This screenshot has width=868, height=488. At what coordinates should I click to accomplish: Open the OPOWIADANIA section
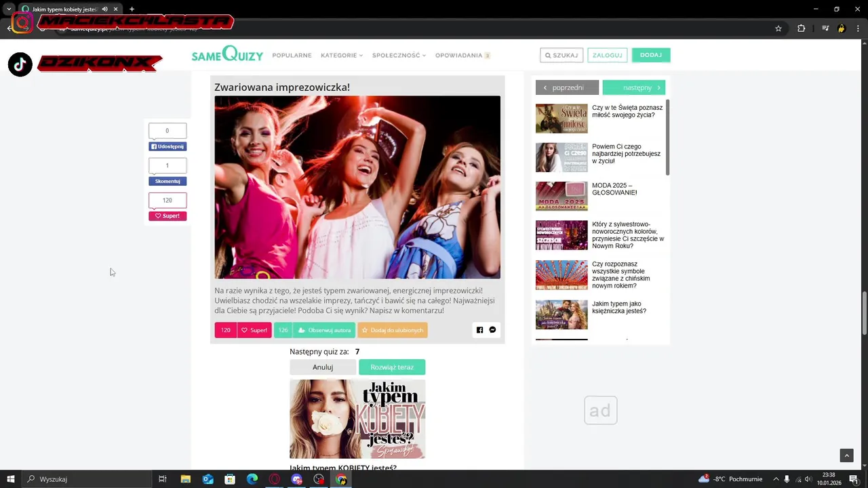click(x=462, y=56)
